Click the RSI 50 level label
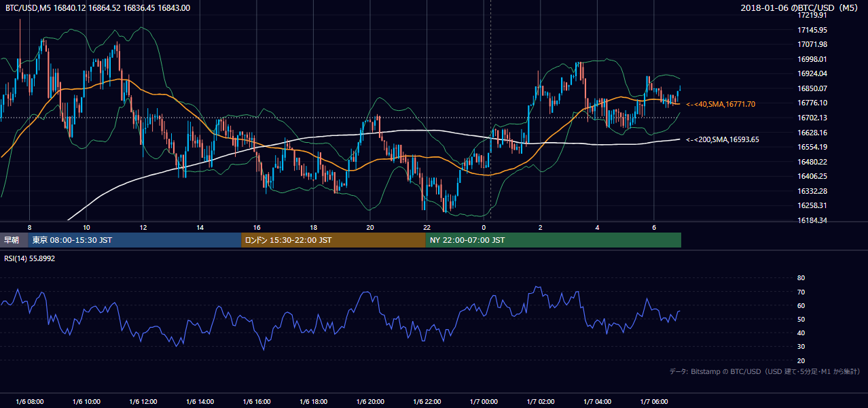Viewport: 868px width, 408px height. tap(801, 319)
